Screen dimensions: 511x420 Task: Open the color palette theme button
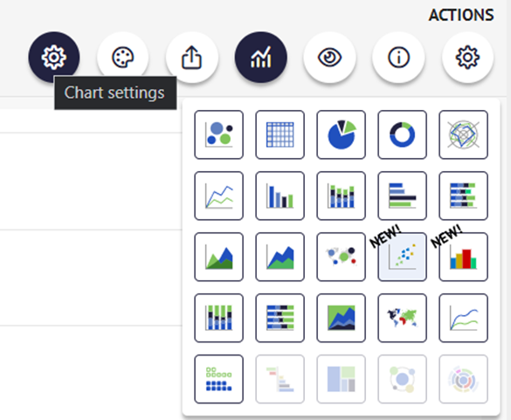pyautogui.click(x=123, y=57)
